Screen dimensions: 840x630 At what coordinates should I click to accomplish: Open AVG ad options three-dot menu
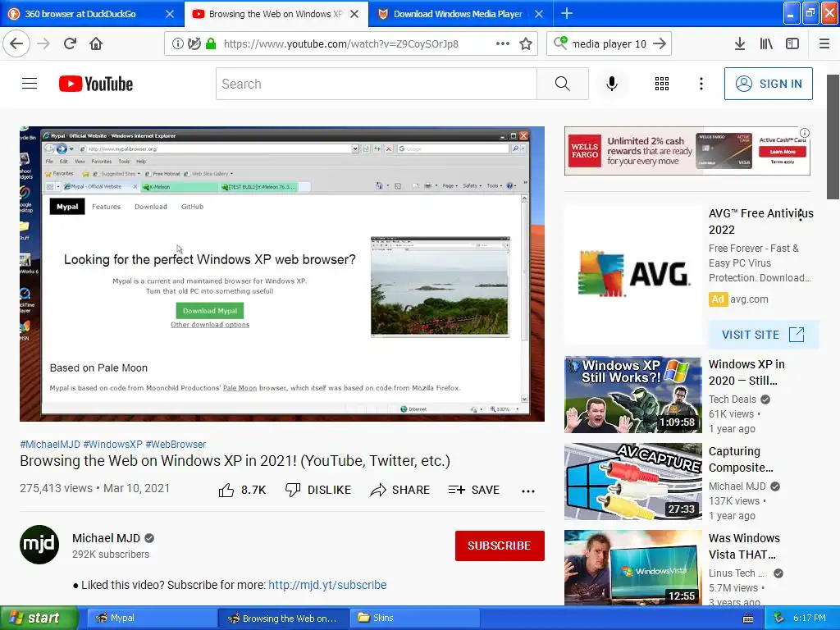click(801, 215)
